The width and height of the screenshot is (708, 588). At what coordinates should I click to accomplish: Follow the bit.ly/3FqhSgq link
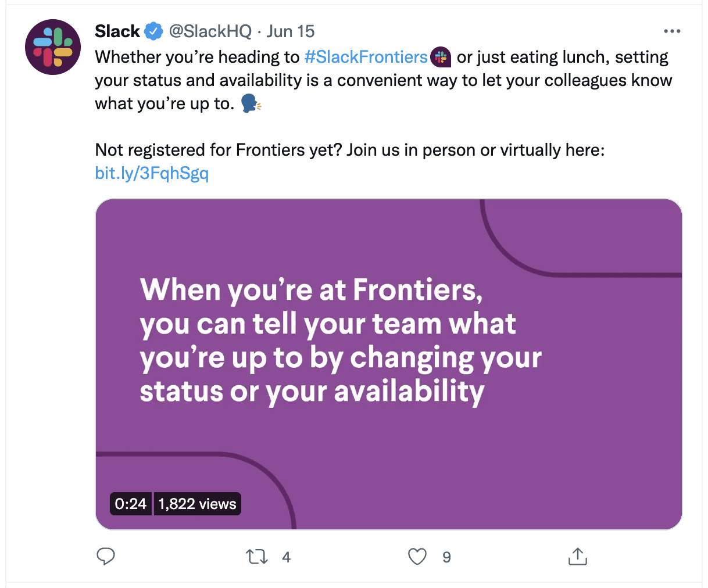click(152, 173)
